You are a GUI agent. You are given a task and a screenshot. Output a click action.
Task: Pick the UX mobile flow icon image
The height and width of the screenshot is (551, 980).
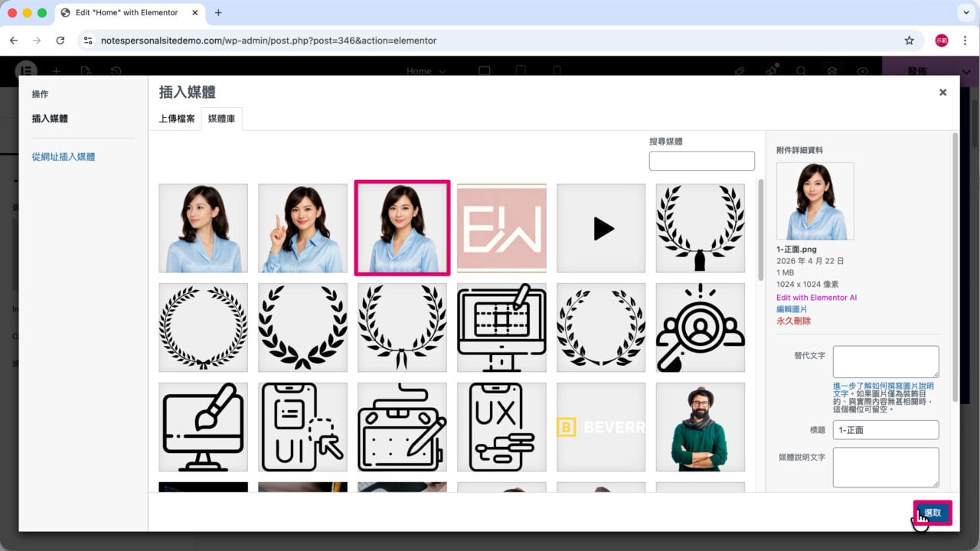tap(501, 427)
